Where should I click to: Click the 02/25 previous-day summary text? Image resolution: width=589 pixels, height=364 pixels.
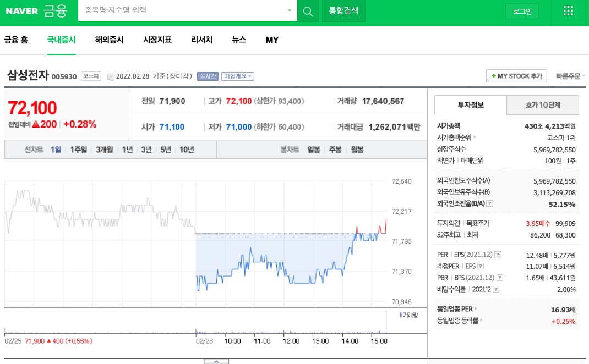click(48, 341)
